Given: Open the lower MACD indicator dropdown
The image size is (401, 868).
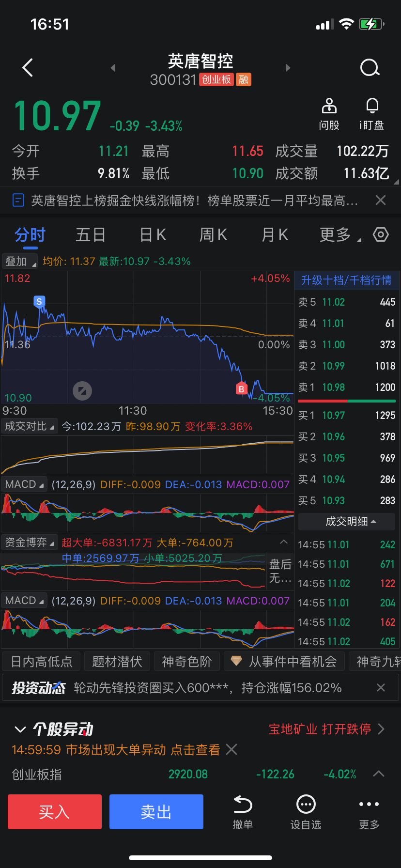Looking at the screenshot, I should pos(24,601).
